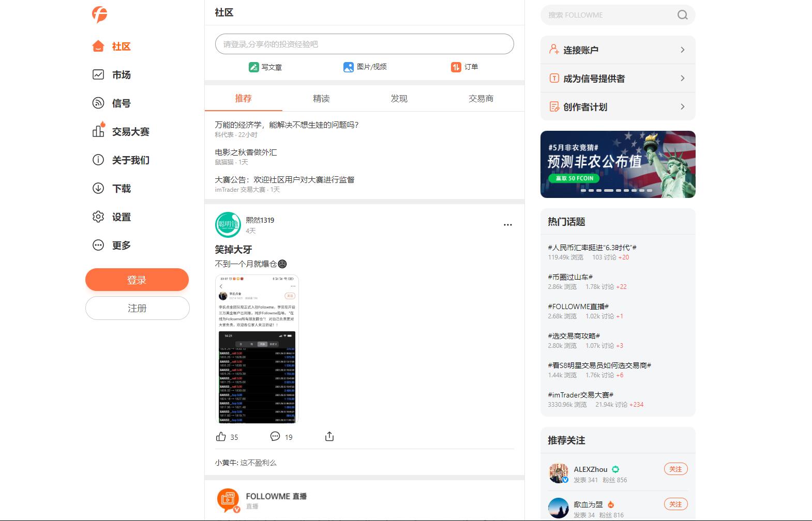Open the #imTrader交易大赛# topic

pyautogui.click(x=581, y=395)
